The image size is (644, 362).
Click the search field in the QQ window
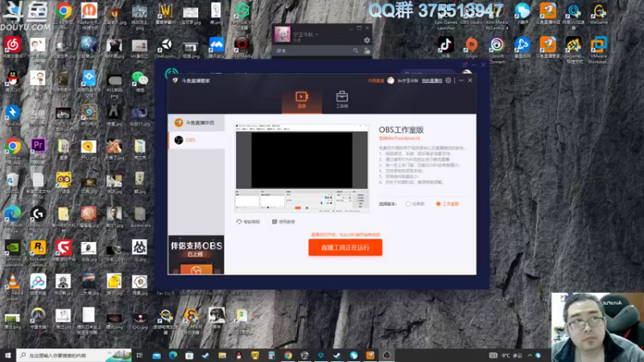click(313, 51)
